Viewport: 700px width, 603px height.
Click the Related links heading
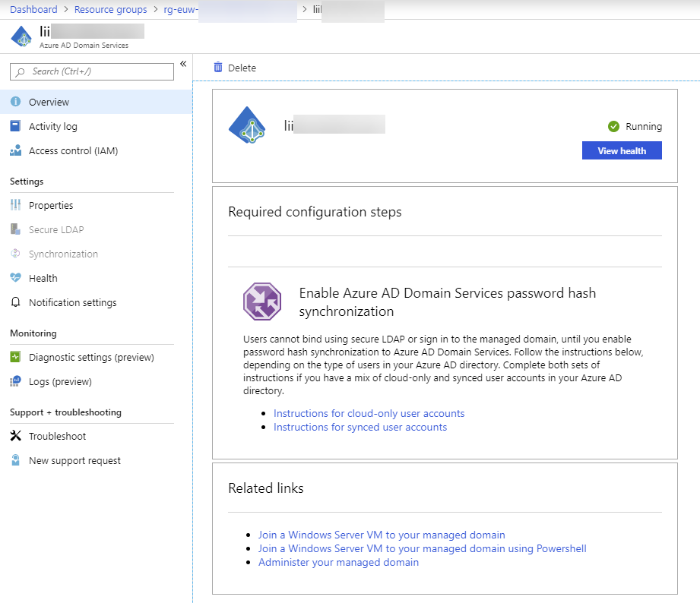265,488
